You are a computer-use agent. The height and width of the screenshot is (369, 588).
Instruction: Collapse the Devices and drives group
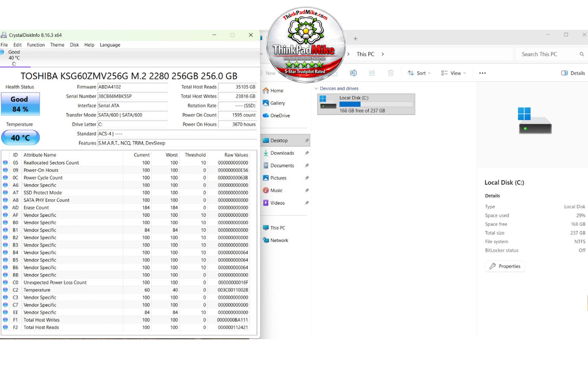click(x=316, y=89)
